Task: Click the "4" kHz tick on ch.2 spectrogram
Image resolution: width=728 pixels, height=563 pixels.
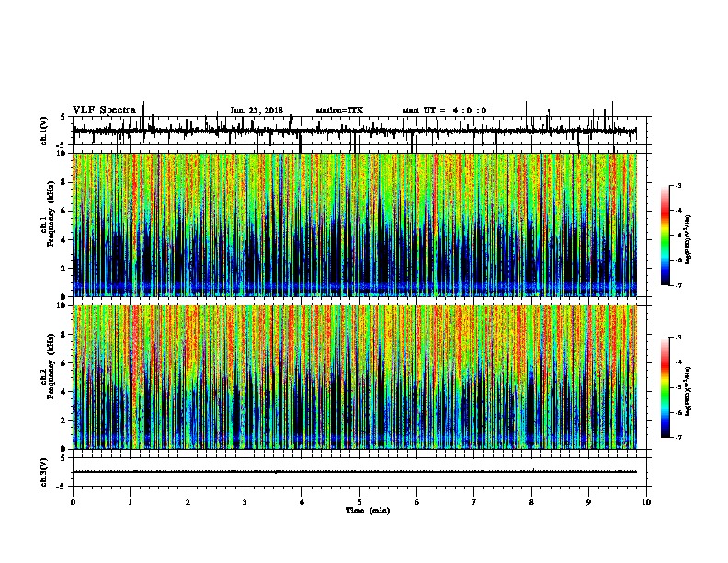Action: click(x=63, y=392)
